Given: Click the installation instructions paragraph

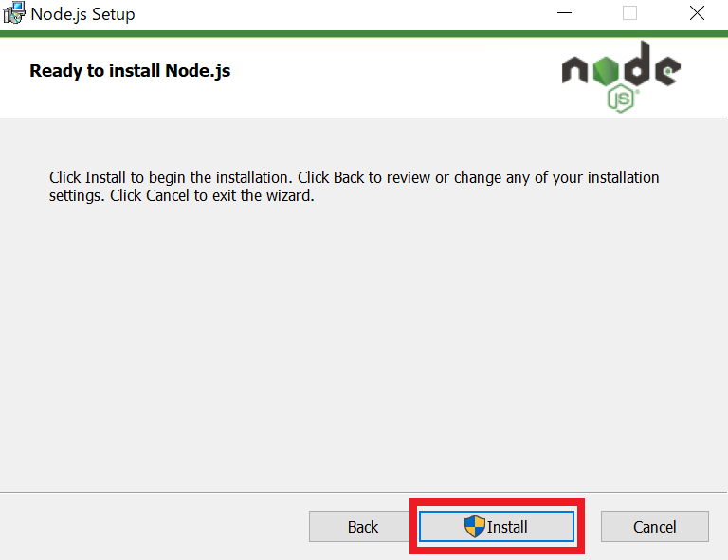Looking at the screenshot, I should [354, 186].
